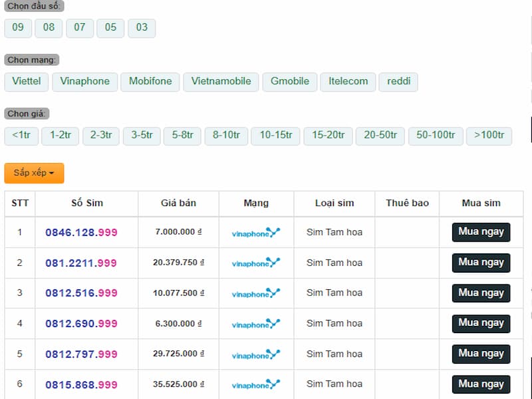The height and width of the screenshot is (399, 532).
Task: Click the Mua sim column header
Action: pyautogui.click(x=481, y=203)
